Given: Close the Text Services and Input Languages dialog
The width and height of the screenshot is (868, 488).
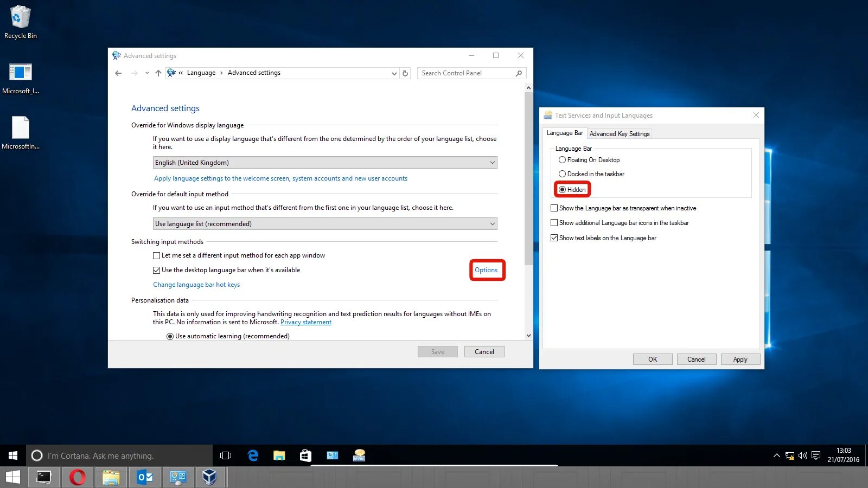Looking at the screenshot, I should tap(756, 115).
